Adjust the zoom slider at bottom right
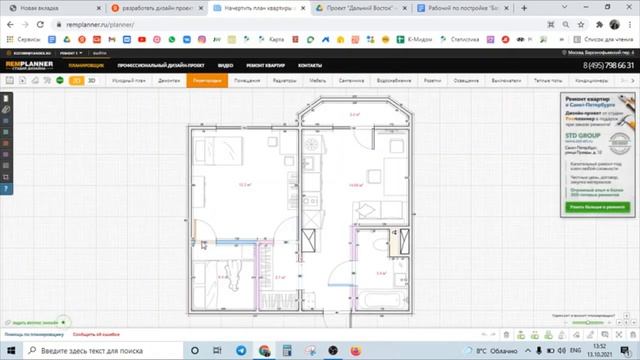 [x=588, y=322]
